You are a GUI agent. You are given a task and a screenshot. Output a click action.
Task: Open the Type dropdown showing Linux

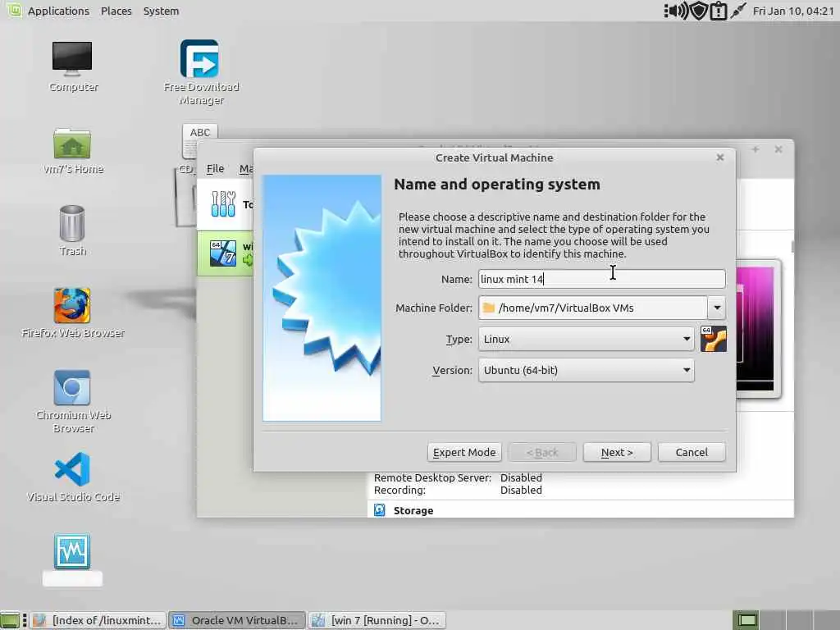[x=586, y=339]
